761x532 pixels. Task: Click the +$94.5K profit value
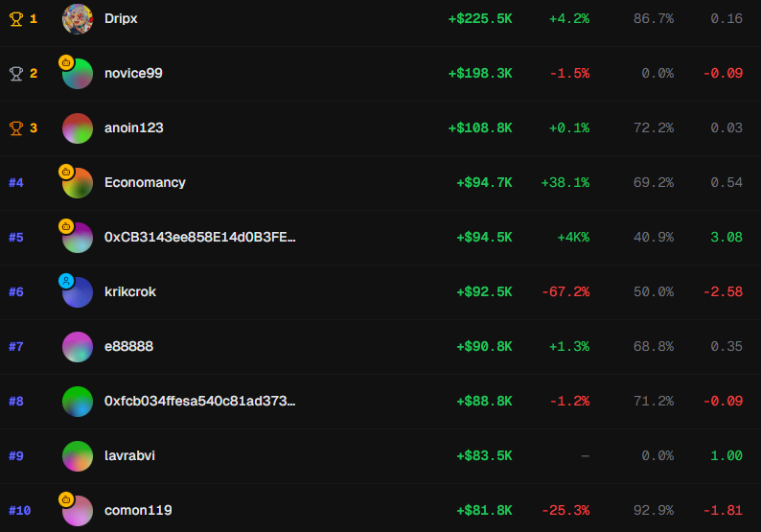[484, 238]
